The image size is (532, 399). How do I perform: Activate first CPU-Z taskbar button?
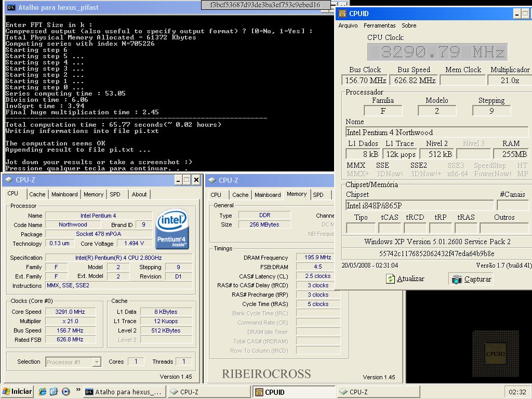(209, 392)
